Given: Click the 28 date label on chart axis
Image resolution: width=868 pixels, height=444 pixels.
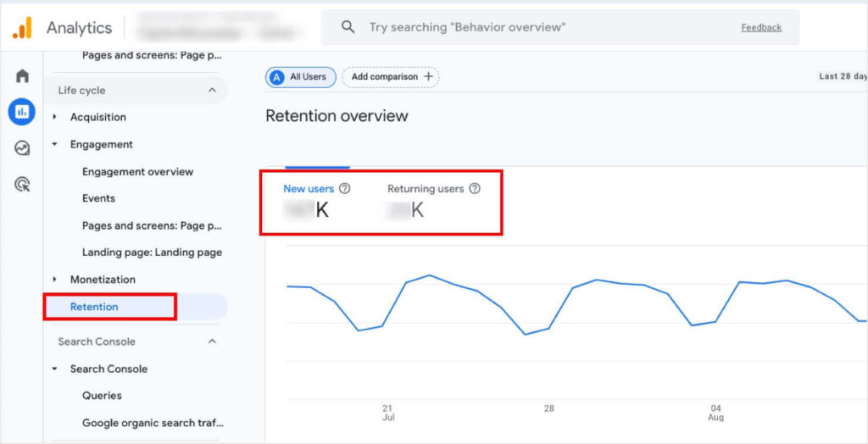Looking at the screenshot, I should tap(548, 408).
